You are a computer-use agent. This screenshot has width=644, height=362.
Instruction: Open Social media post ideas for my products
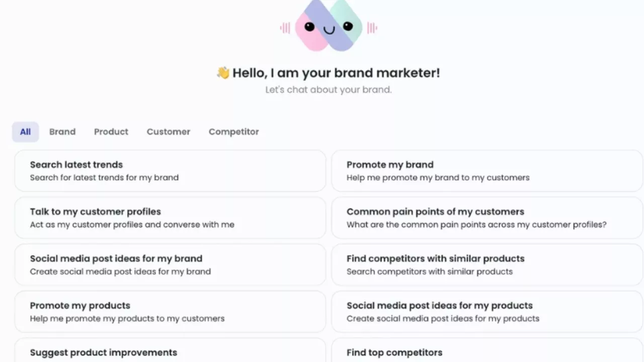[x=487, y=312]
